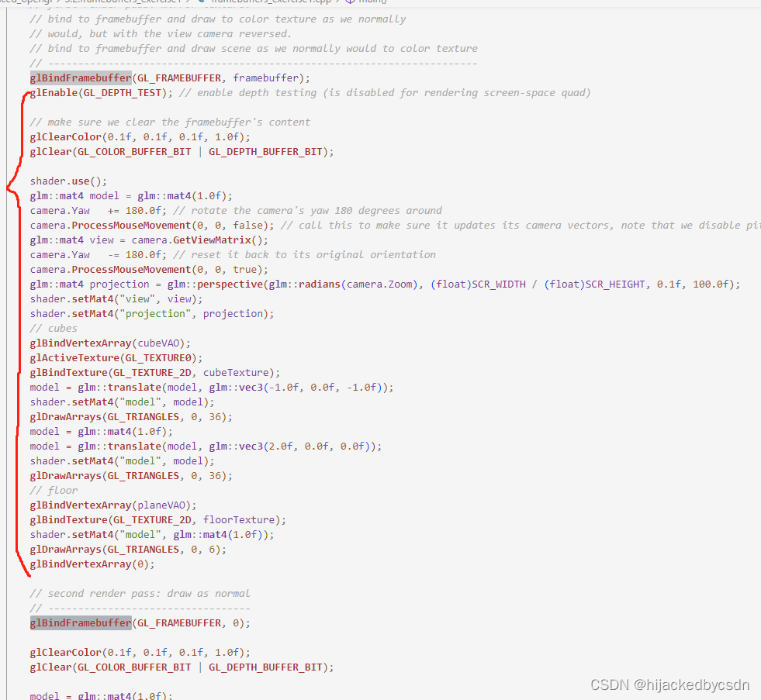Screen dimensions: 761x700
Task: Click the comment "make sure we clear the framebuffer's content"
Action: click(x=170, y=122)
